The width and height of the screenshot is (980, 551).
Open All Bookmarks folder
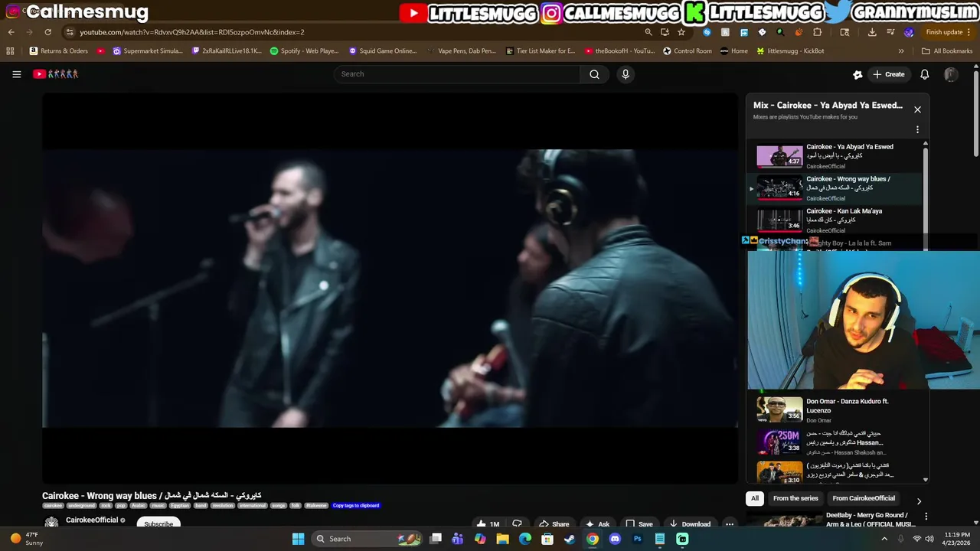pos(947,51)
